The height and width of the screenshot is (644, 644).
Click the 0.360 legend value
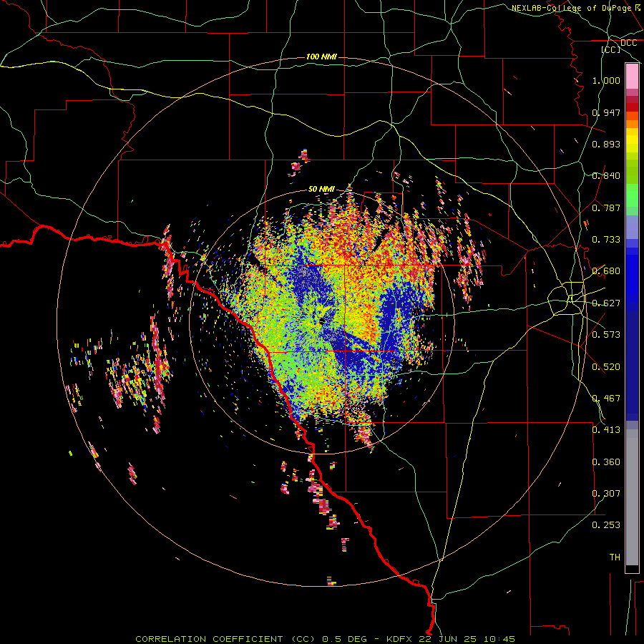point(606,462)
